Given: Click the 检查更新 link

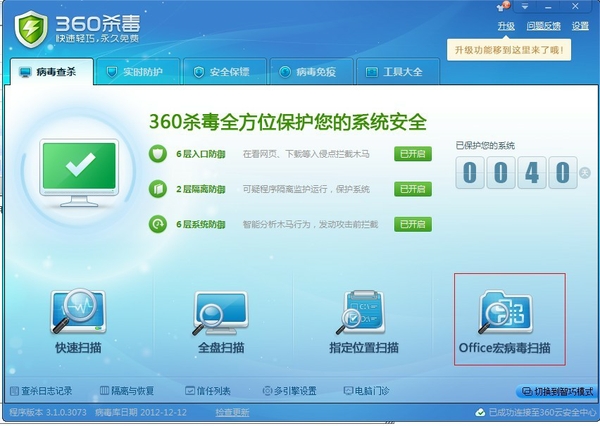Looking at the screenshot, I should click(x=232, y=413).
